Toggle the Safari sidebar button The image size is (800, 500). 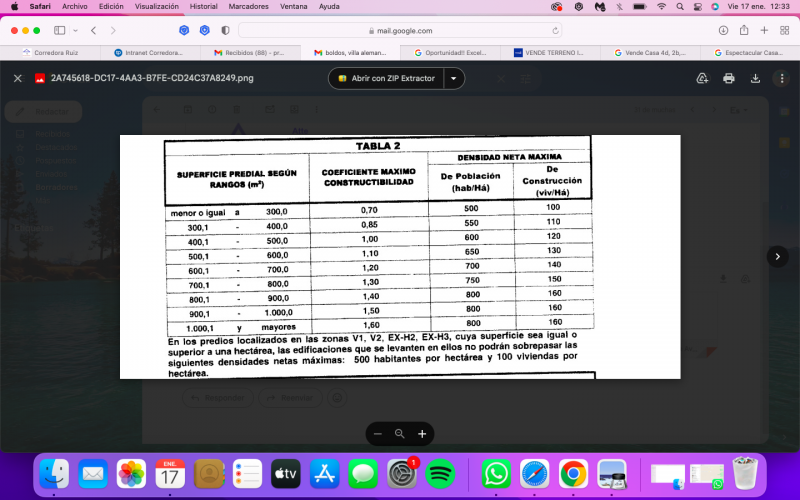coord(60,31)
